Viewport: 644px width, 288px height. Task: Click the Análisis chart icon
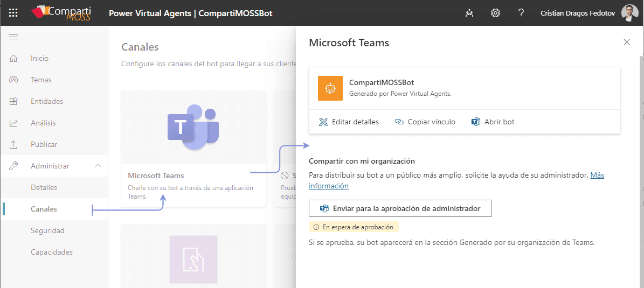coord(13,123)
